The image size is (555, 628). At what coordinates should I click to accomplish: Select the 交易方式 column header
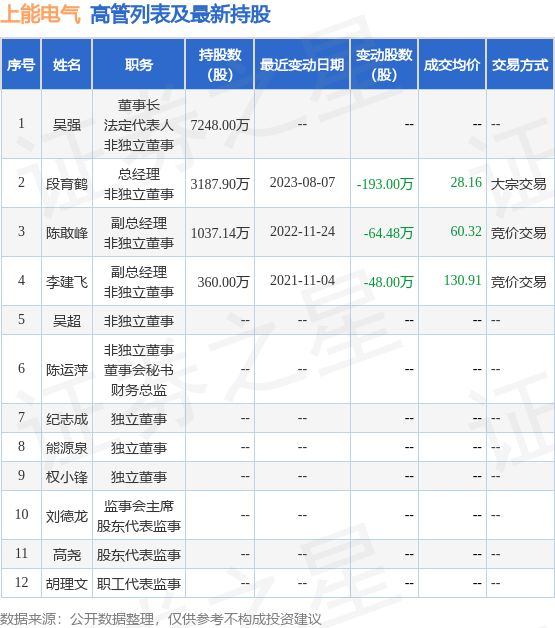(x=520, y=64)
